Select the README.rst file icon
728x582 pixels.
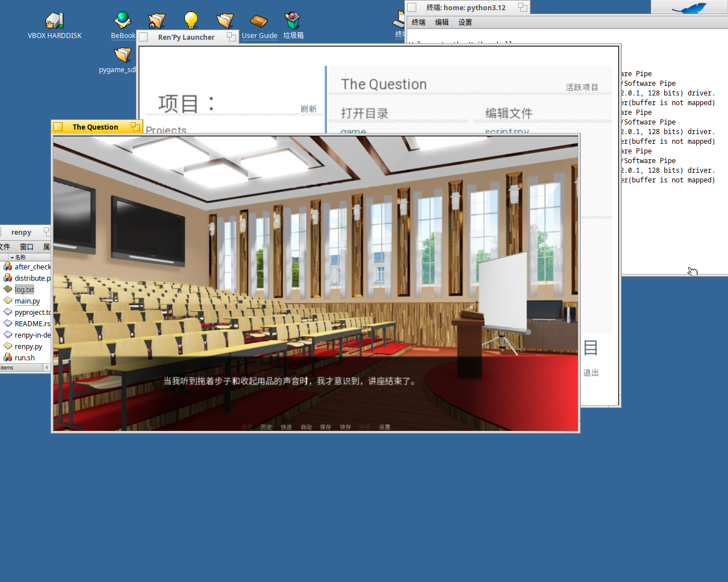pos(8,323)
